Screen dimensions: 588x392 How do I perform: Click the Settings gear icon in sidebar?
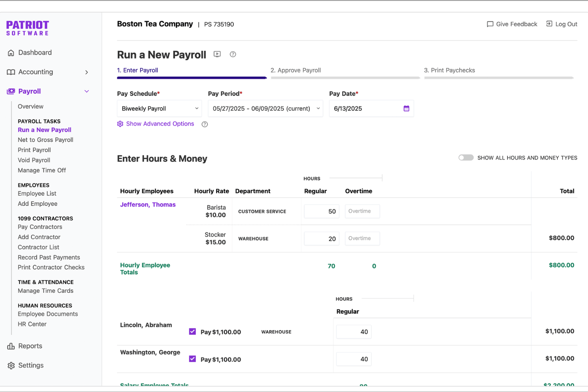tap(11, 365)
